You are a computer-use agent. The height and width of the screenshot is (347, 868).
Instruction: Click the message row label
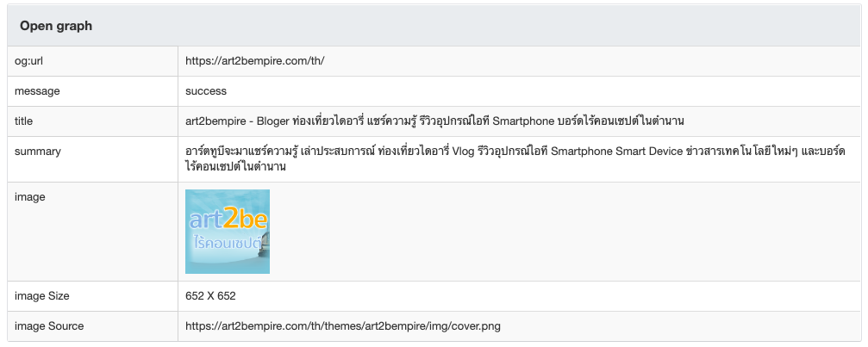(37, 90)
